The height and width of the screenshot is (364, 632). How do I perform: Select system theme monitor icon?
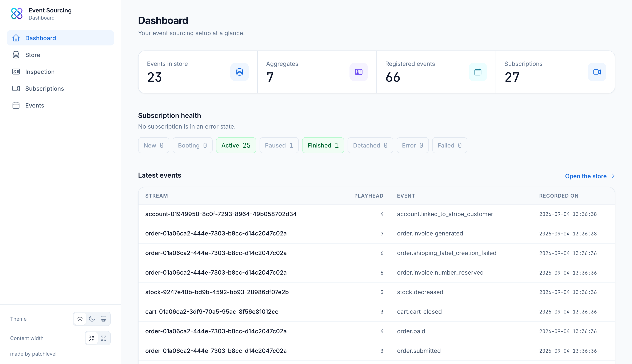(x=104, y=319)
